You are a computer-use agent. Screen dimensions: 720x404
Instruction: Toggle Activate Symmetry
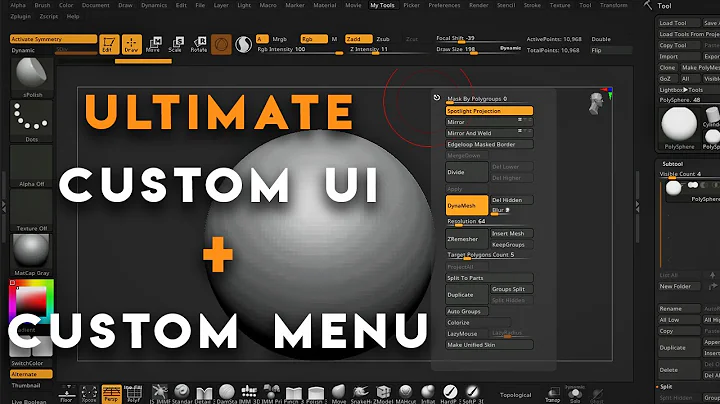coord(53,39)
